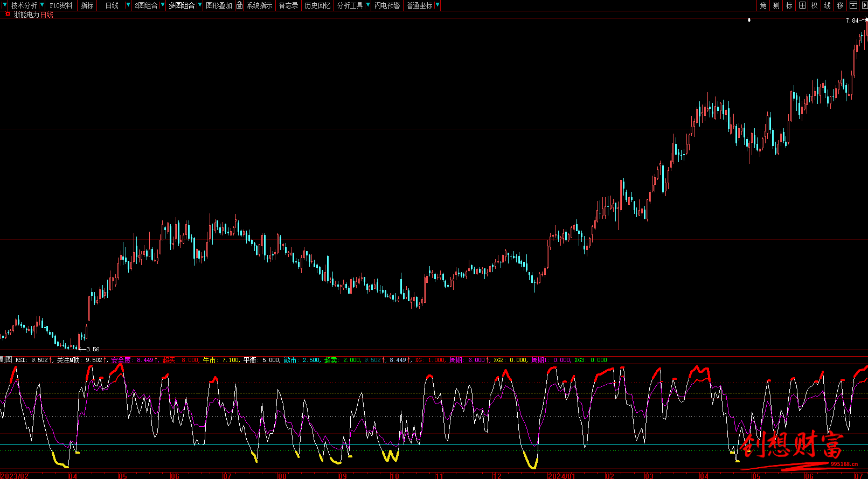Open 系统指示 from the toolbar
868x479 pixels.
tap(259, 5)
